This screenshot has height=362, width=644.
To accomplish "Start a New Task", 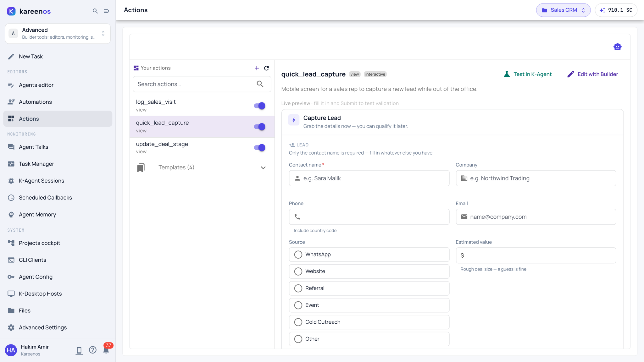I will tap(58, 57).
